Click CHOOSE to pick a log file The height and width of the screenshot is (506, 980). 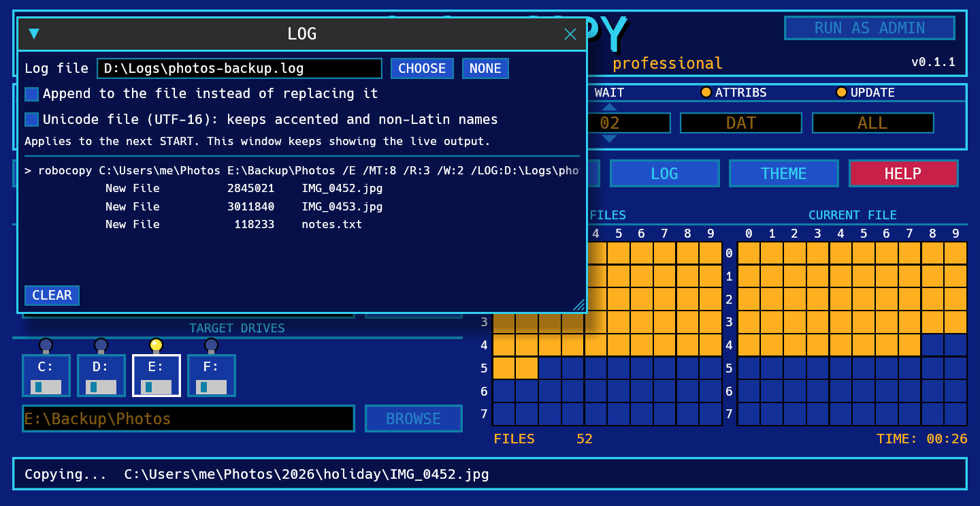pyautogui.click(x=422, y=68)
